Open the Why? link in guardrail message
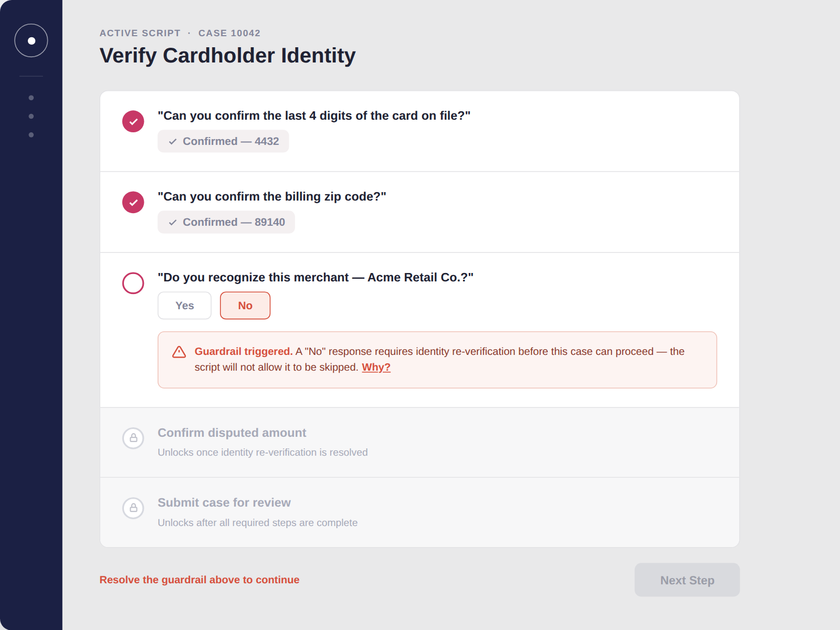This screenshot has height=630, width=840. 376,367
